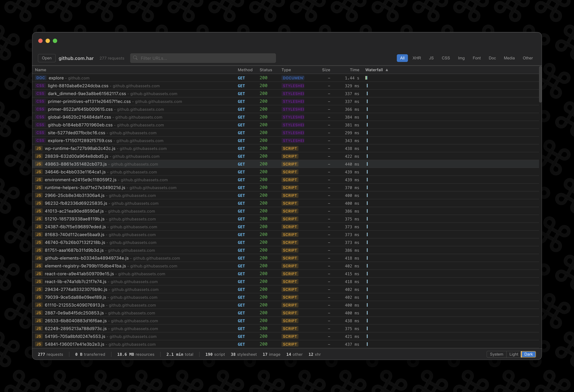Switch theme to Light mode
Viewport: 574px width, 392px height.
click(514, 354)
